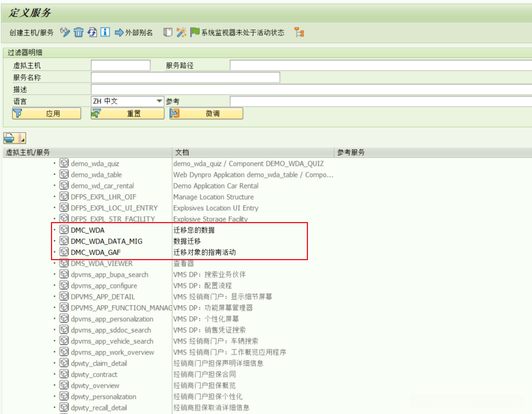The image size is (532, 414).
Task: Select the dpvms_app_sddoc_search service node
Action: (111, 330)
